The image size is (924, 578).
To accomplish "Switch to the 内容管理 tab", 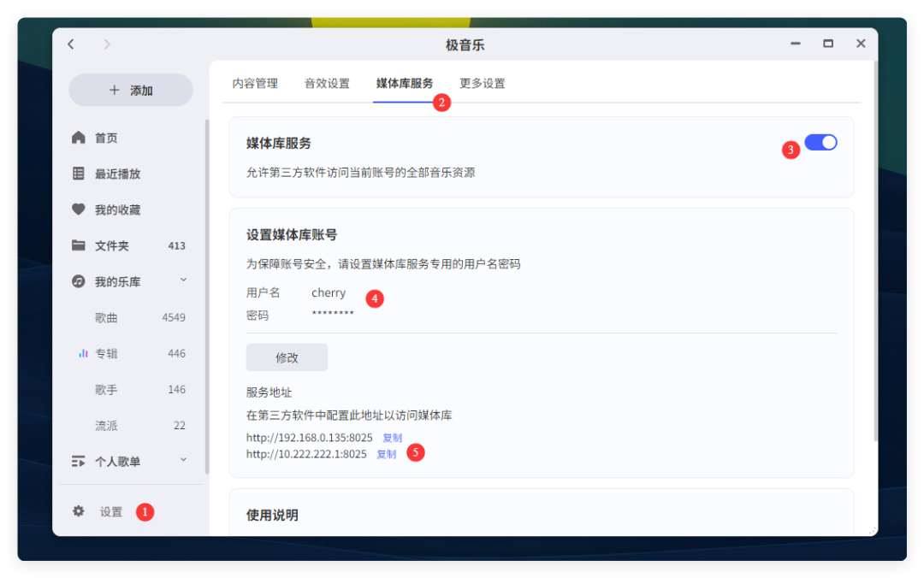I will 255,83.
